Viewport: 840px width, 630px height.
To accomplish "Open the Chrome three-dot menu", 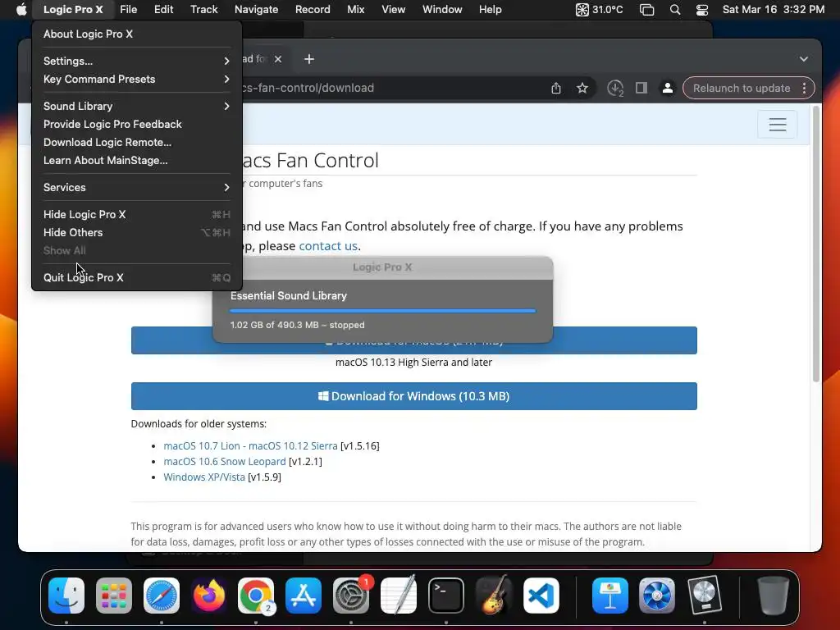I will coord(804,88).
